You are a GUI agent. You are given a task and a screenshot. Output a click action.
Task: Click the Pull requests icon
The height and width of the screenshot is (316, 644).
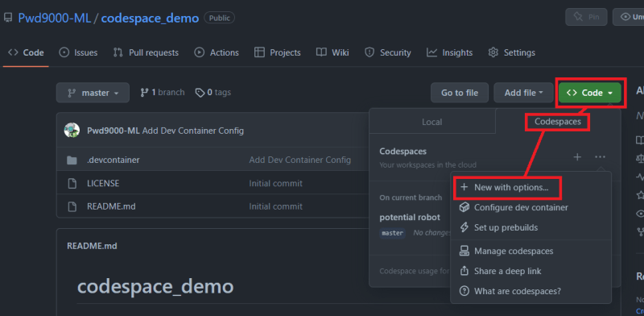click(x=118, y=52)
